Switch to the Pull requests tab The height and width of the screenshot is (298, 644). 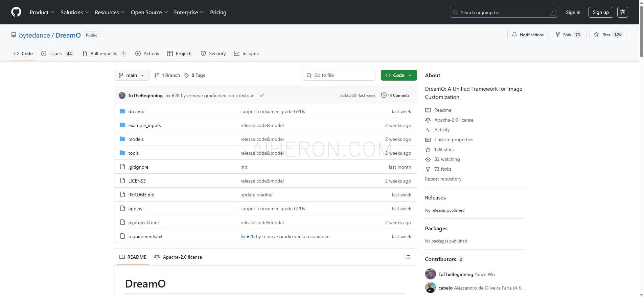105,54
